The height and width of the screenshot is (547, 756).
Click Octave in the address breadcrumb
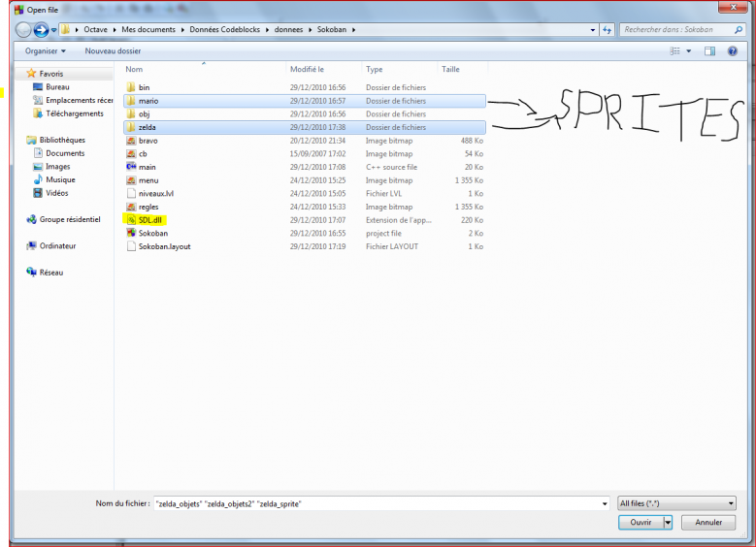click(95, 30)
